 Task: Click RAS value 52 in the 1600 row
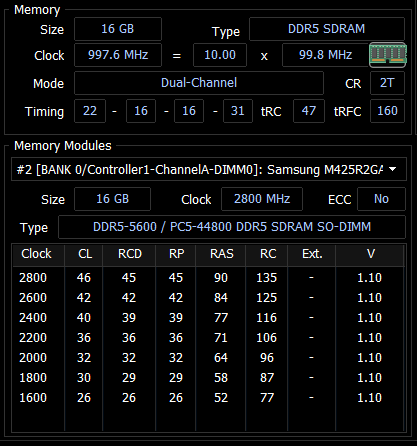click(221, 398)
